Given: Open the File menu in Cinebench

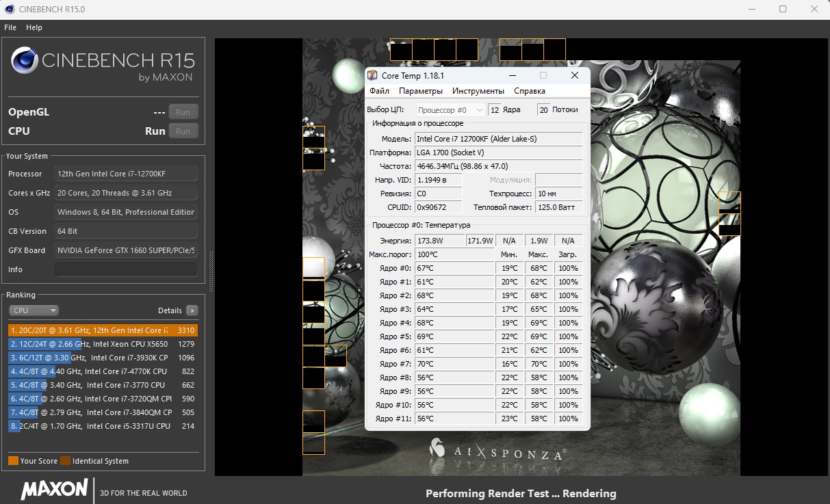Looking at the screenshot, I should pyautogui.click(x=10, y=27).
